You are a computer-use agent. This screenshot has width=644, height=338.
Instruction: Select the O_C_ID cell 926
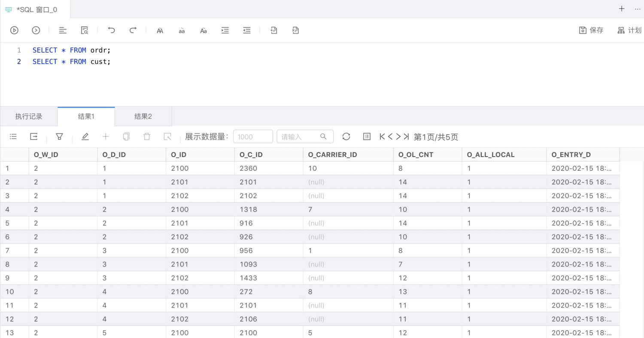pos(269,237)
